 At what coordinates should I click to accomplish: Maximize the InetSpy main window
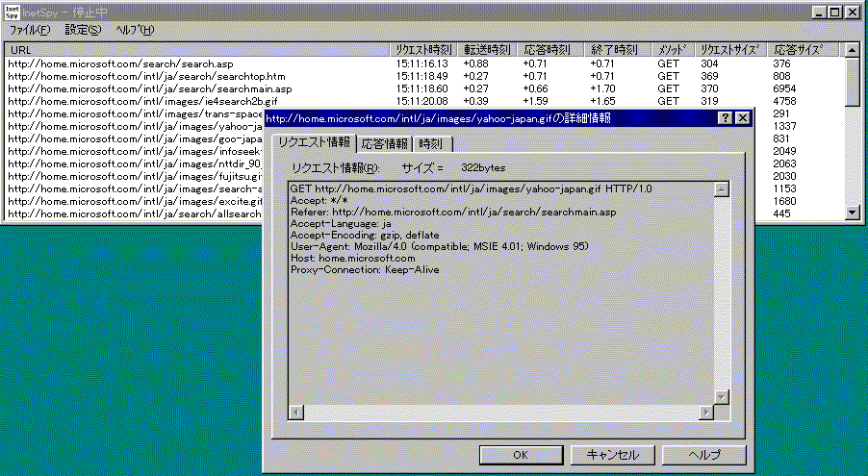pos(834,13)
